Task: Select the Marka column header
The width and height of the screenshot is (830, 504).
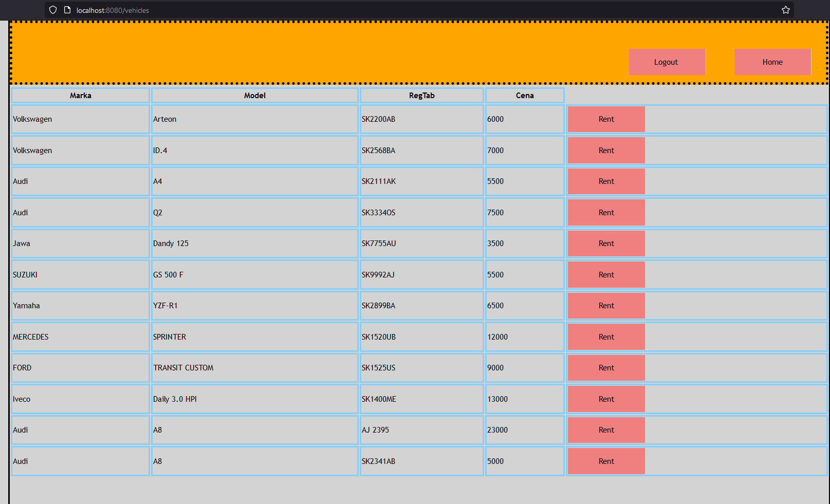Action: (81, 96)
